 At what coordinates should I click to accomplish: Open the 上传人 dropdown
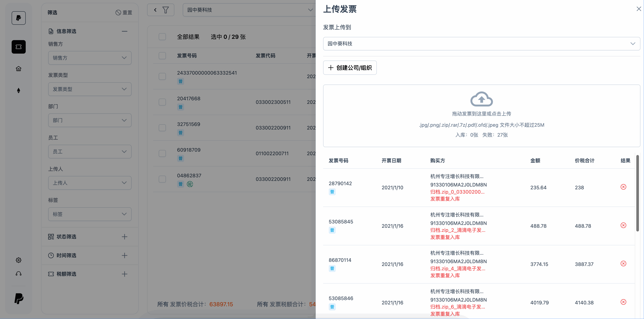click(x=90, y=183)
